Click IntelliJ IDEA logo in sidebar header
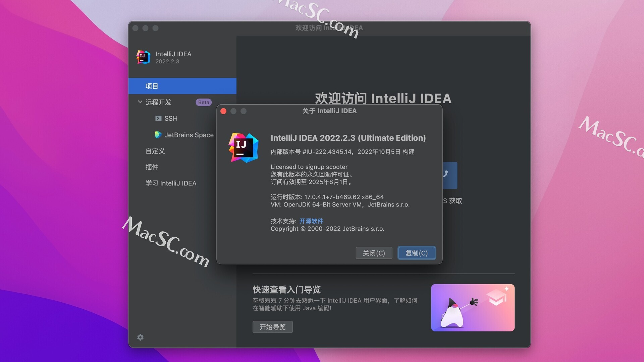This screenshot has width=644, height=362. tap(143, 57)
